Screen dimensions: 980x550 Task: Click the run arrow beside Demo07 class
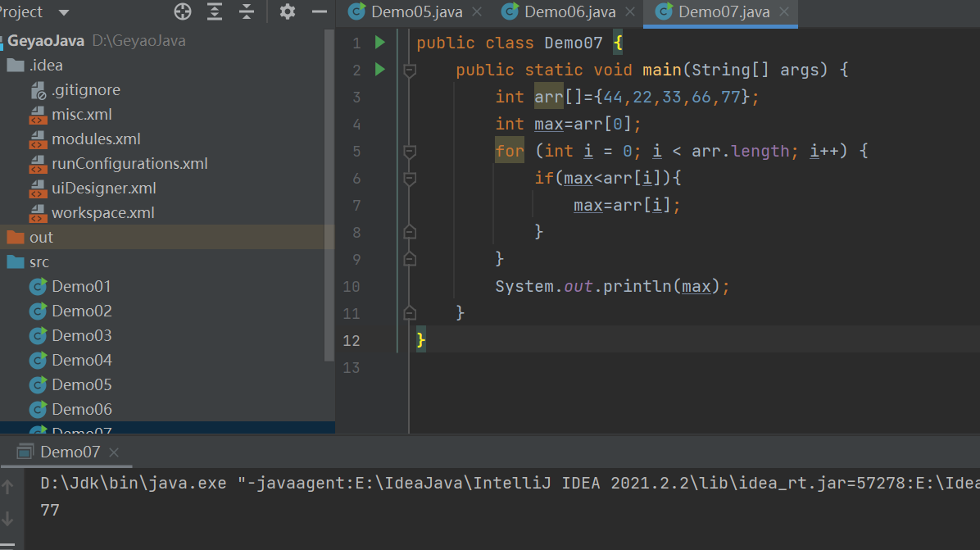(379, 42)
